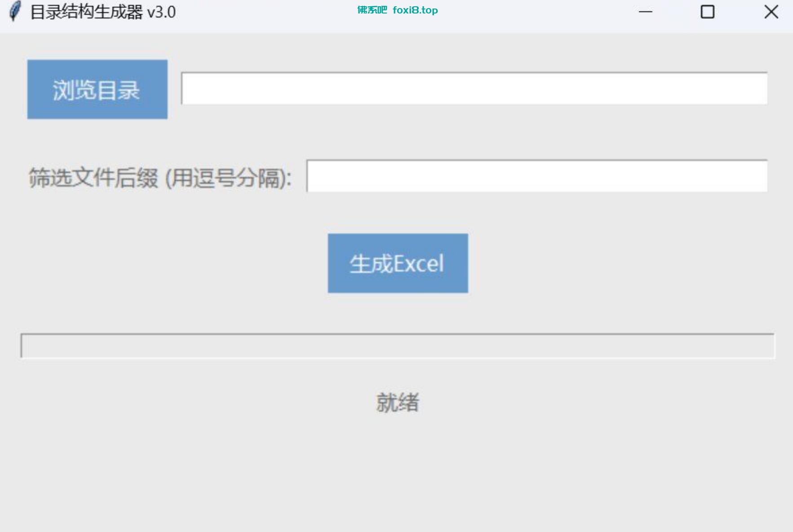This screenshot has height=532, width=793.
Task: Click the 筛选文件后缀 label text
Action: (x=93, y=178)
